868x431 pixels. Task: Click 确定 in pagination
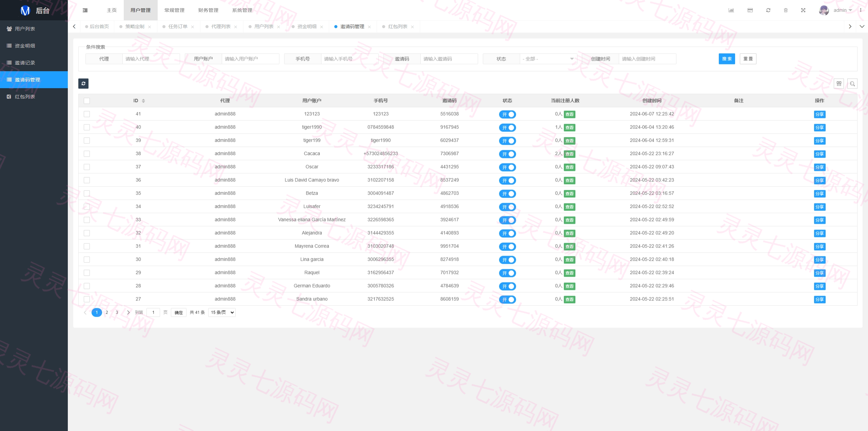coord(179,312)
